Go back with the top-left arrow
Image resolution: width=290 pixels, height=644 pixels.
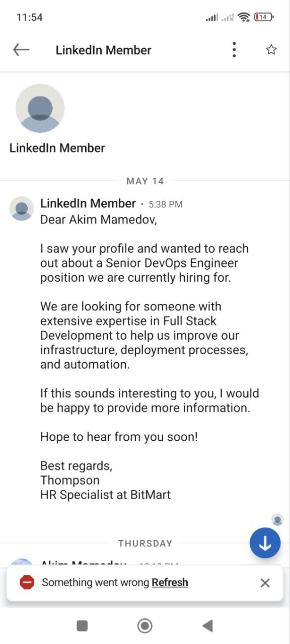(21, 49)
